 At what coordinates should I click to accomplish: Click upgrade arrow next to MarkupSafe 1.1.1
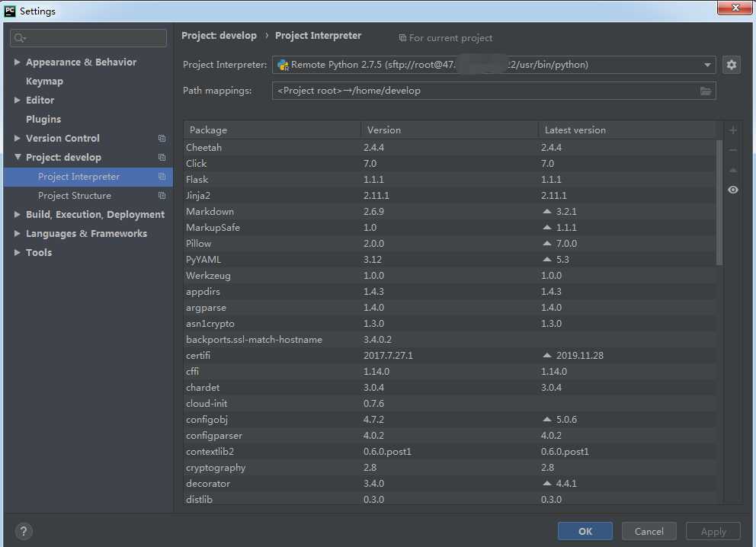coord(546,227)
